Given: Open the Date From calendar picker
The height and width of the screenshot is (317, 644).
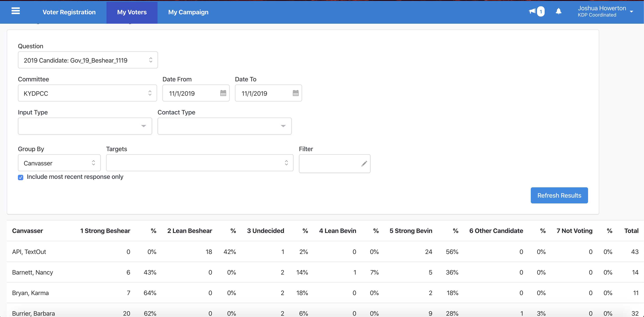Looking at the screenshot, I should [x=223, y=93].
